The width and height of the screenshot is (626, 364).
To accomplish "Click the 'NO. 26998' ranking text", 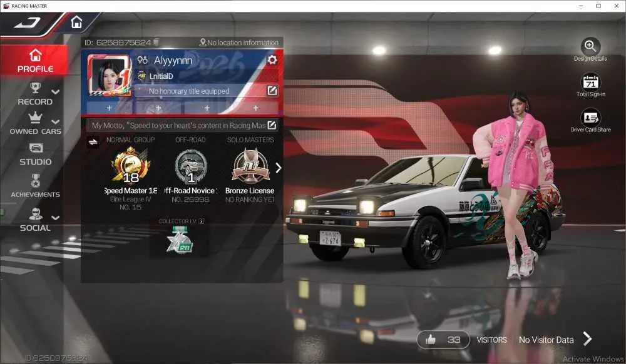I will 190,200.
